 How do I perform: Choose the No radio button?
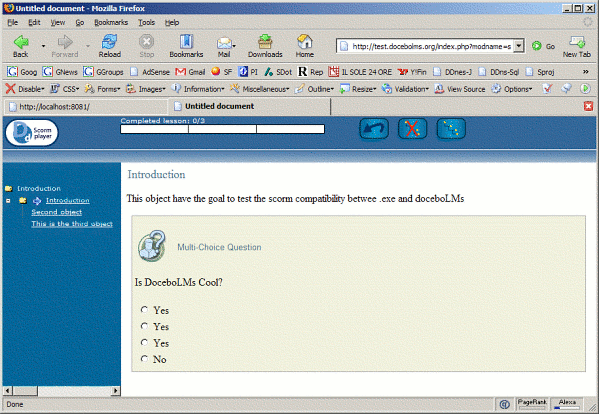[144, 359]
